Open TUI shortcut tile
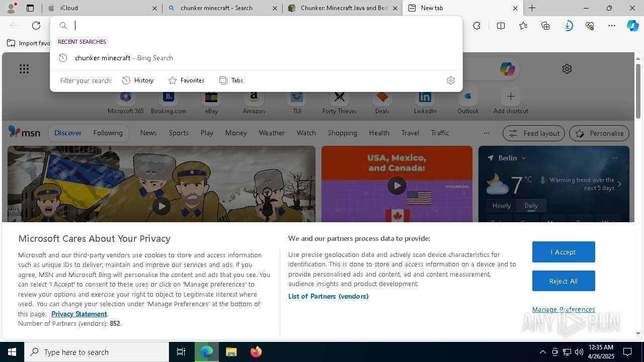 click(297, 102)
